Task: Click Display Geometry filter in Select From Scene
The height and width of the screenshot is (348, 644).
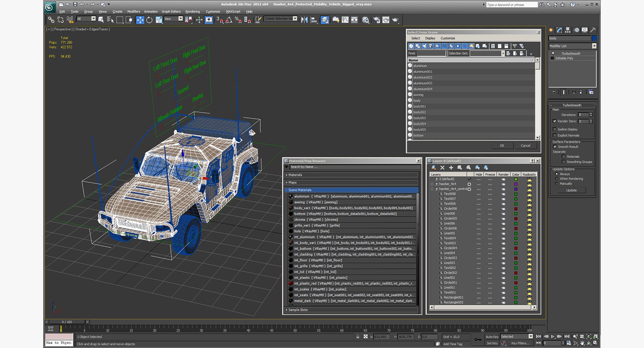Action: [411, 46]
